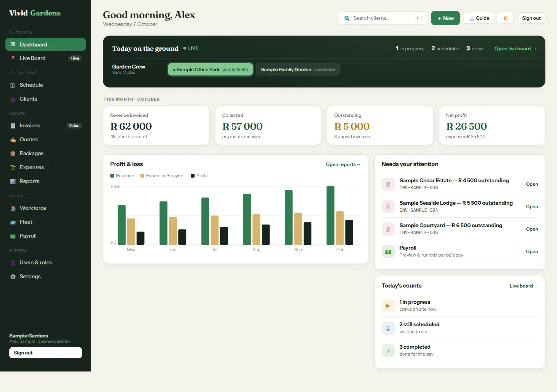Click the Reports chart icon in the sidebar
Viewport: 557px width, 392px height.
[13, 181]
